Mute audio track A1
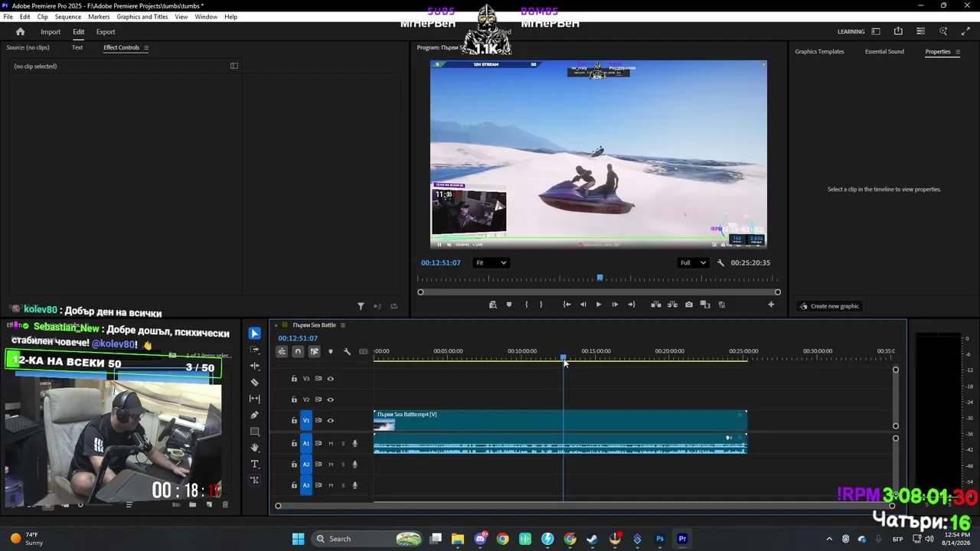Viewport: 980px width, 551px height. pos(331,444)
